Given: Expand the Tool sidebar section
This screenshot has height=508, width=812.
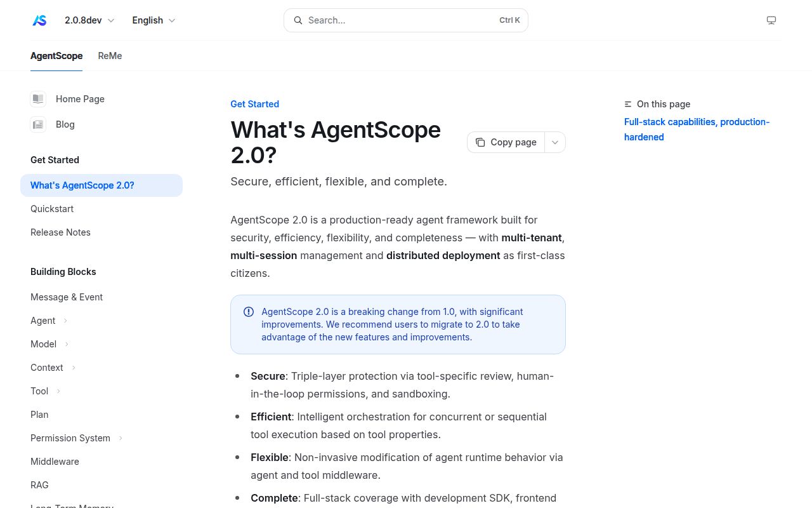Looking at the screenshot, I should (x=58, y=391).
